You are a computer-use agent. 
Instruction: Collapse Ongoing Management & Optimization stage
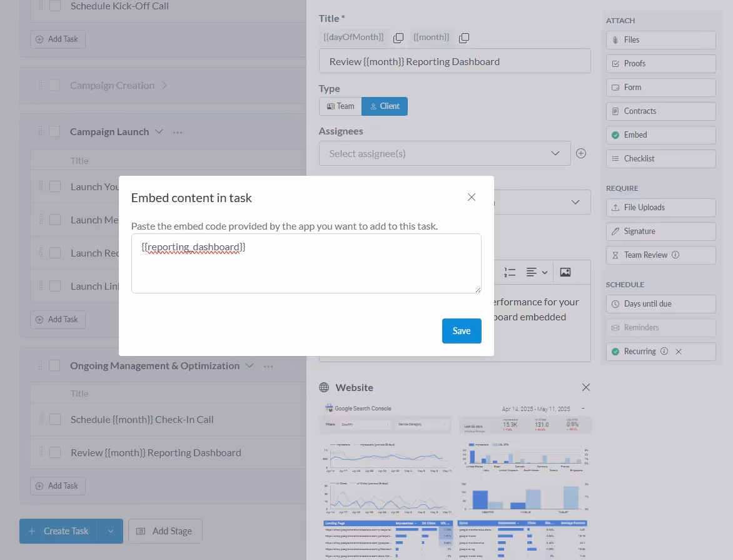[x=250, y=365]
